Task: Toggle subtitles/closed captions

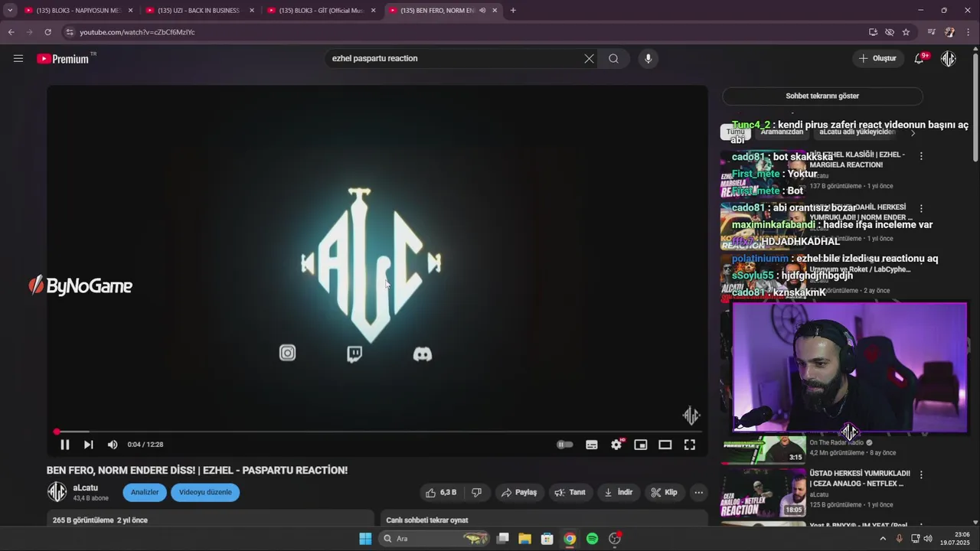Action: click(x=592, y=445)
